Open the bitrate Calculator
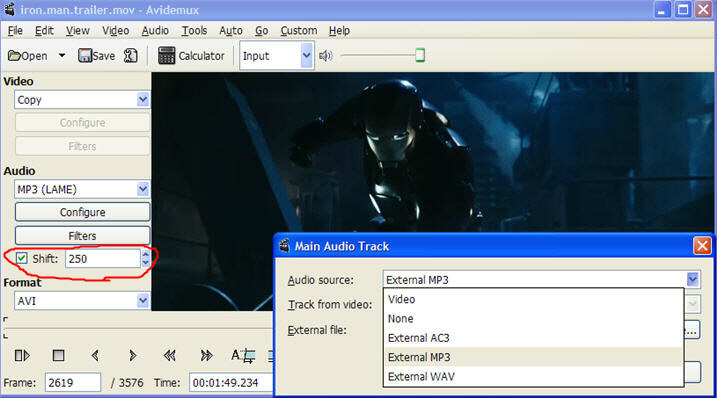 (x=191, y=56)
